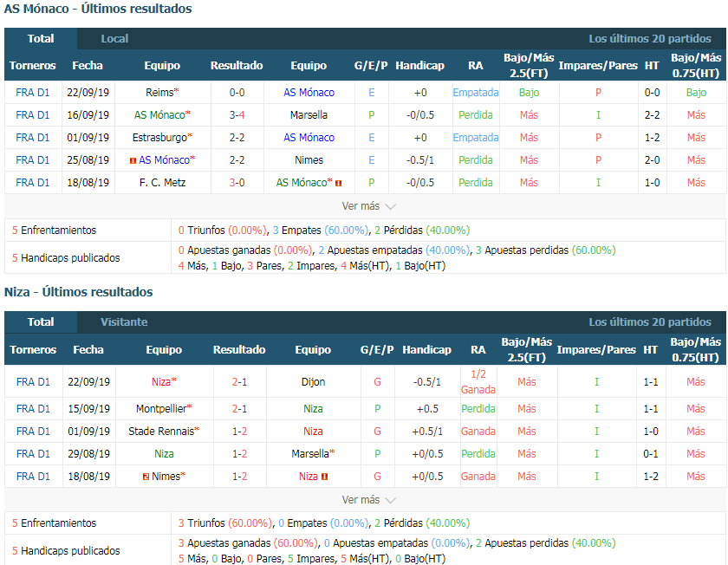The image size is (728, 565).
Task: Expand 'Ver más' under the AS Mónaco results
Action: click(x=368, y=206)
